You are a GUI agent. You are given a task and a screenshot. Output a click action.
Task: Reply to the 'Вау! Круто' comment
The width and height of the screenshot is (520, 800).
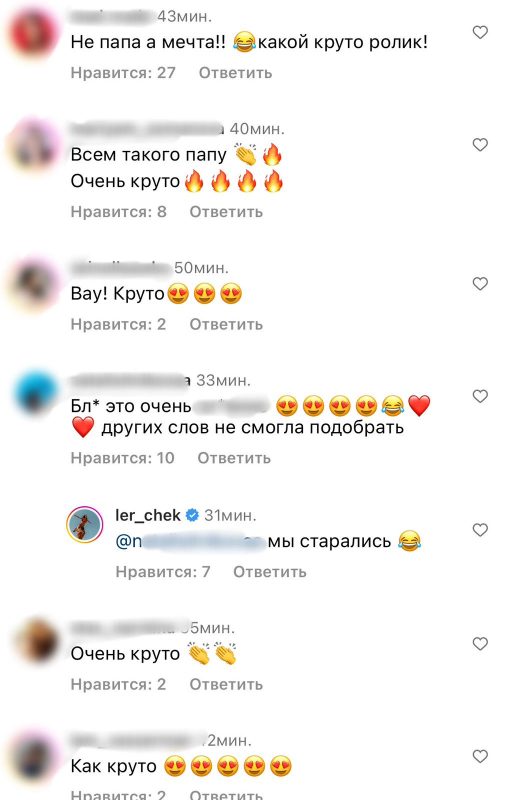[226, 324]
